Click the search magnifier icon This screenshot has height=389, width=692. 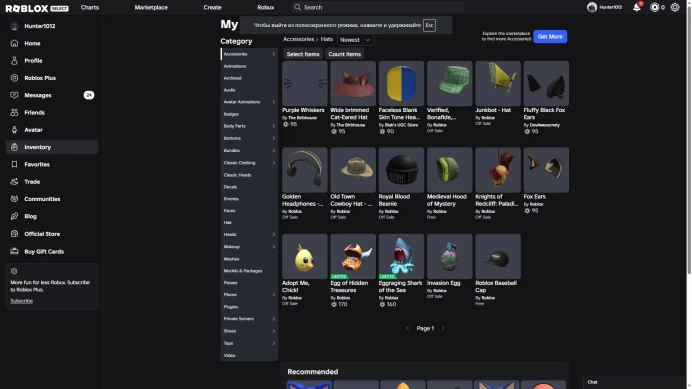pyautogui.click(x=297, y=7)
